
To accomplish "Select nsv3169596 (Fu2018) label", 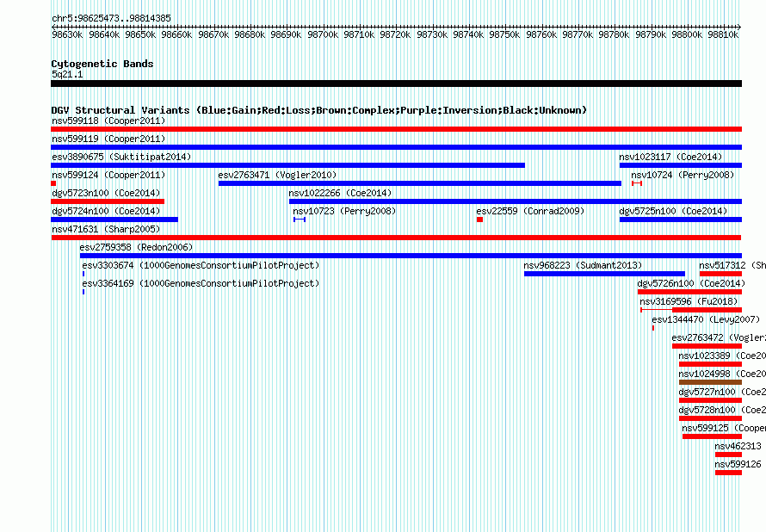I will point(689,301).
